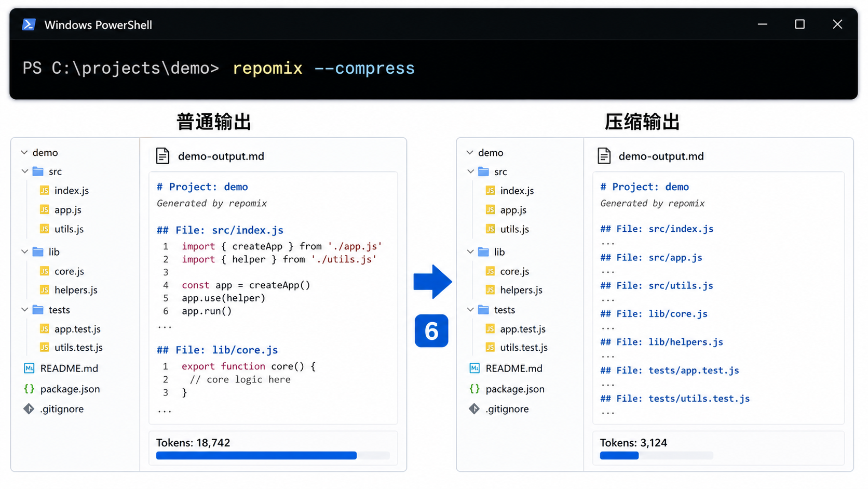This screenshot has height=489, width=868.
Task: Collapse the demo root chevron in 压缩输出 tree
Action: (470, 152)
